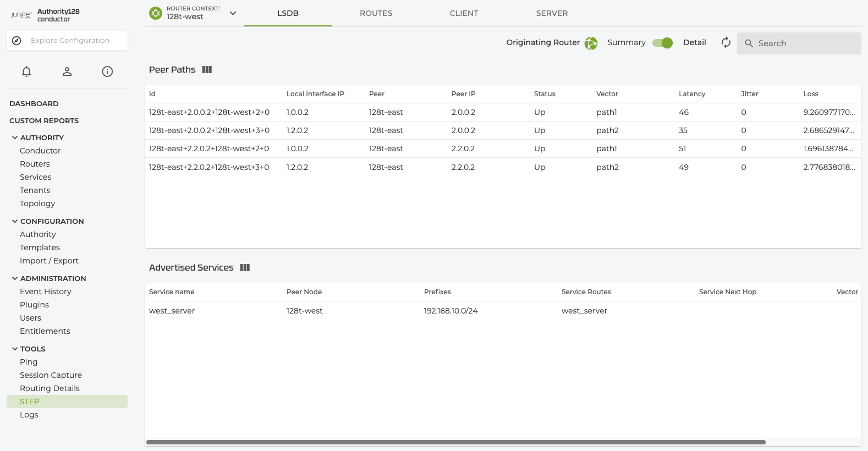This screenshot has height=451, width=868.
Task: Open Advertised Services column chooser icon
Action: [x=245, y=268]
